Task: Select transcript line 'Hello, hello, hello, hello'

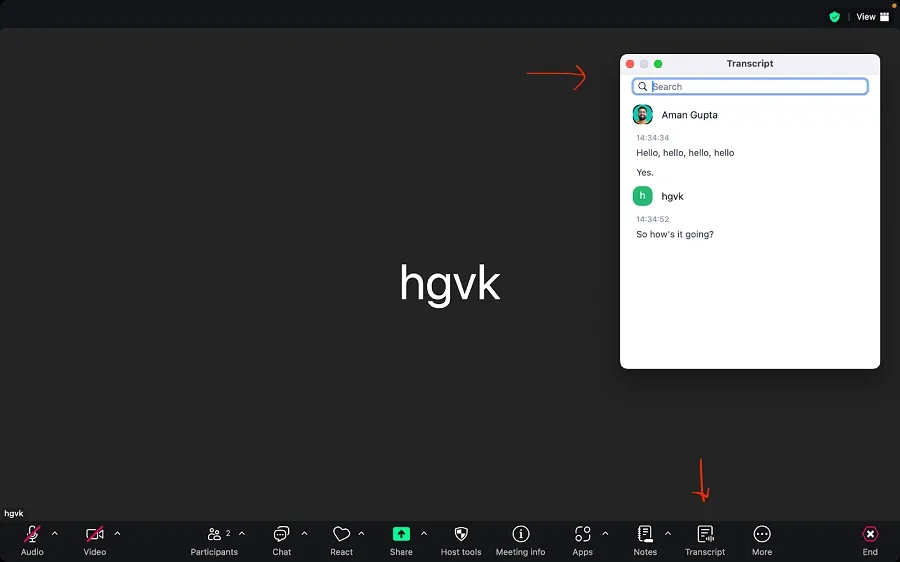Action: [x=685, y=153]
